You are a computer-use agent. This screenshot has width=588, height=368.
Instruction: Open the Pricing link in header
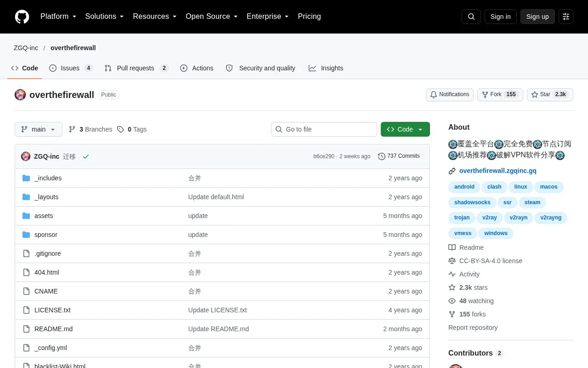coord(309,17)
